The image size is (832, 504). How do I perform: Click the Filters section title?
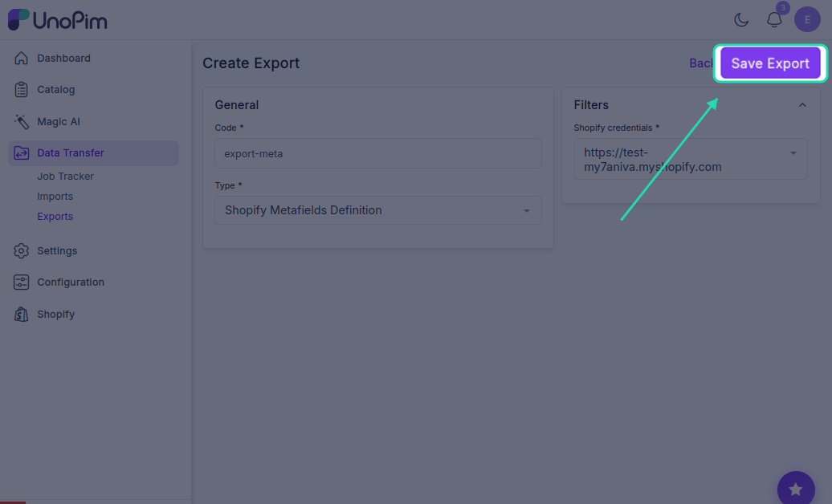[x=591, y=105]
